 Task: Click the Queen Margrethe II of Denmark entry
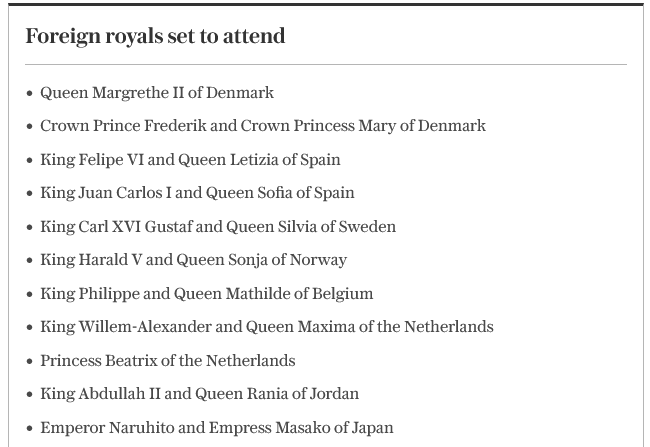[x=157, y=92]
